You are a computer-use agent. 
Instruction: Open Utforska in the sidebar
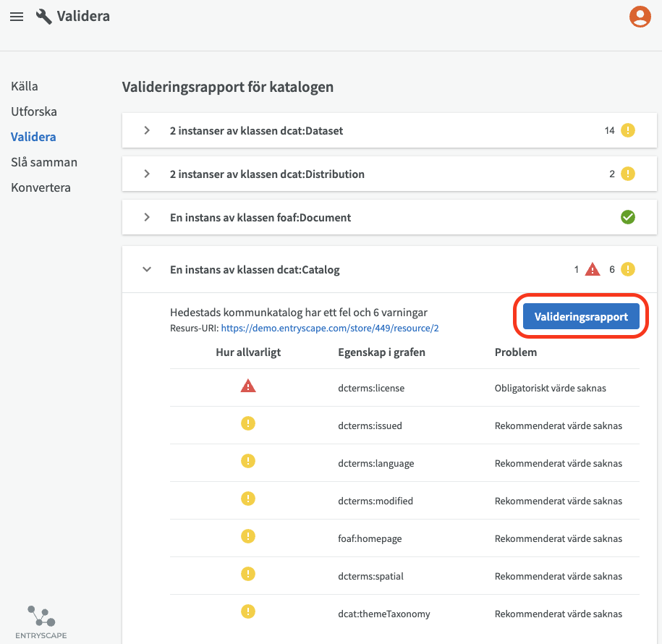click(x=34, y=111)
